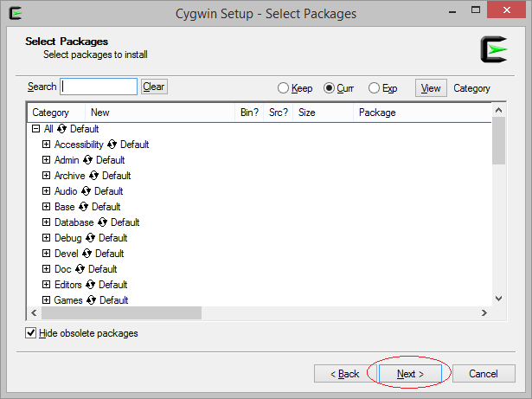Click Default text in the Base row
The width and height of the screenshot is (532, 399).
click(x=106, y=207)
